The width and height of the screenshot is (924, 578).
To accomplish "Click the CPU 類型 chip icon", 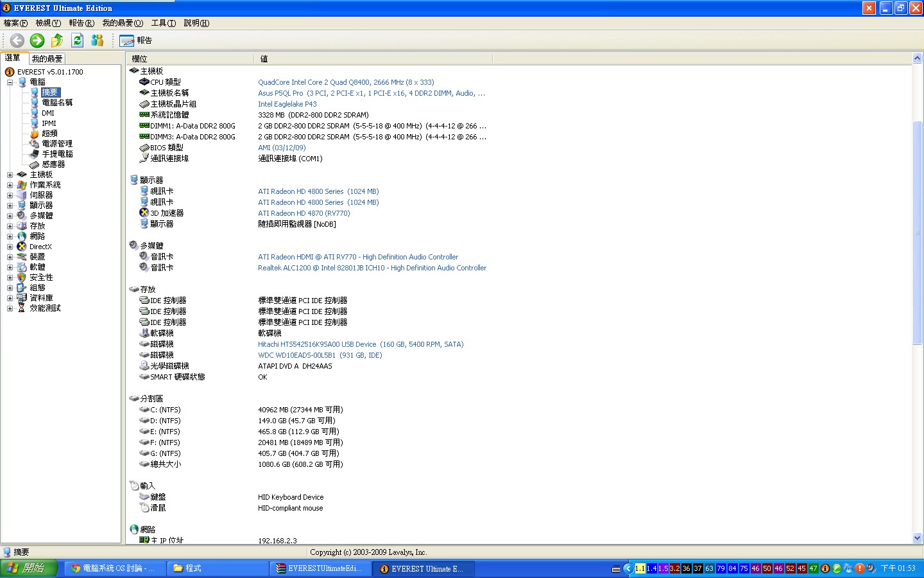I will click(x=144, y=82).
